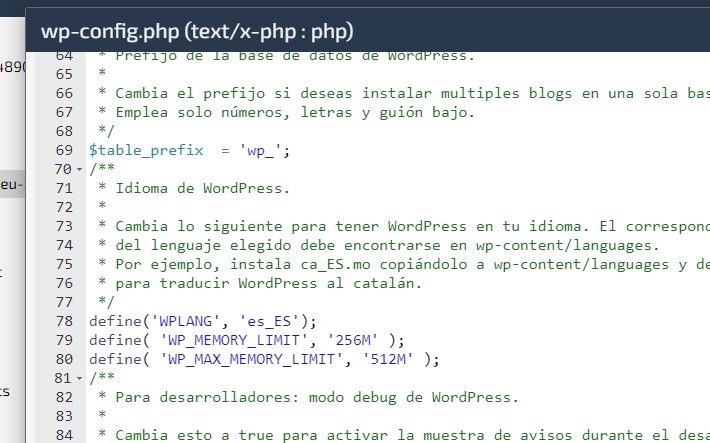Click 'WP_MEMORY_LIMIT' constant name
The image size is (710, 443).
[234, 340]
